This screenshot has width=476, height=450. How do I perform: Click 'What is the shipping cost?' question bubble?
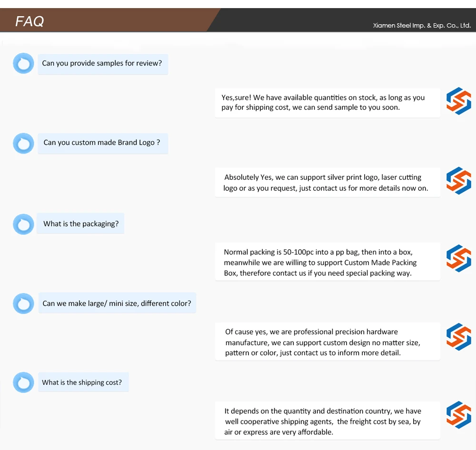pyautogui.click(x=82, y=382)
